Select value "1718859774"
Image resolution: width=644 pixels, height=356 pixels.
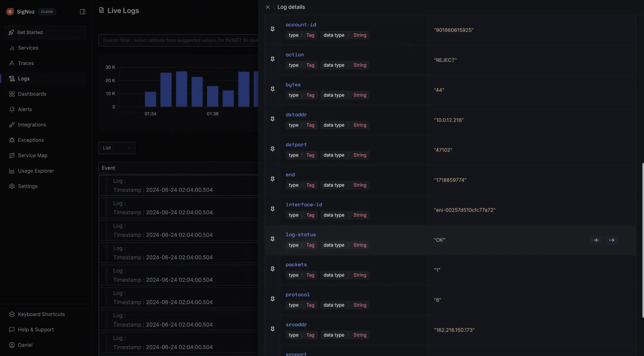tap(450, 180)
